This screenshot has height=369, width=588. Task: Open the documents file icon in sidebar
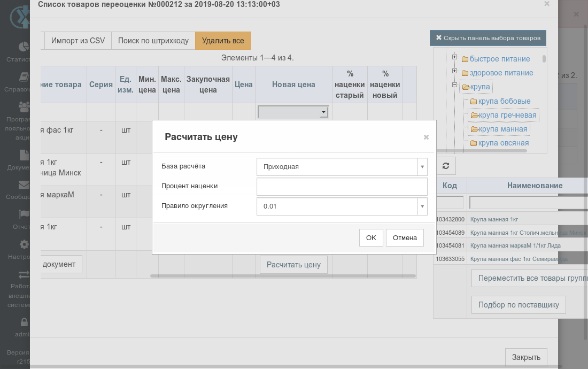[x=24, y=155]
